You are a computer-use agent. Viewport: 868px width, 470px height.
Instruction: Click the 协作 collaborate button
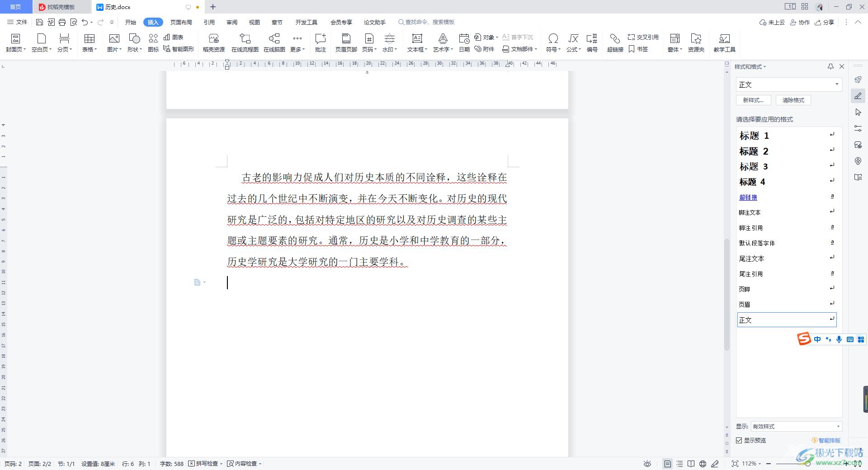[800, 22]
